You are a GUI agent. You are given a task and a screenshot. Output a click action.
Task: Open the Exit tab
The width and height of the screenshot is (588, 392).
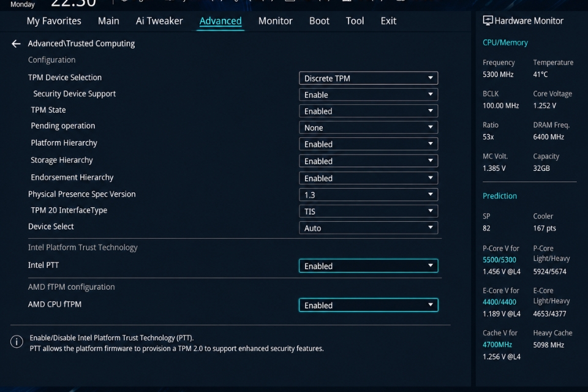click(x=388, y=21)
